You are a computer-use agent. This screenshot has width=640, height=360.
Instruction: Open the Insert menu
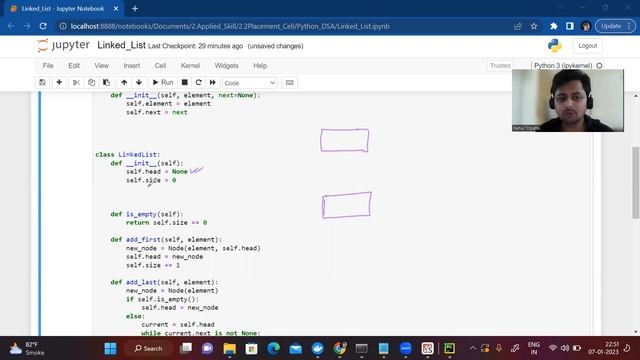click(131, 66)
